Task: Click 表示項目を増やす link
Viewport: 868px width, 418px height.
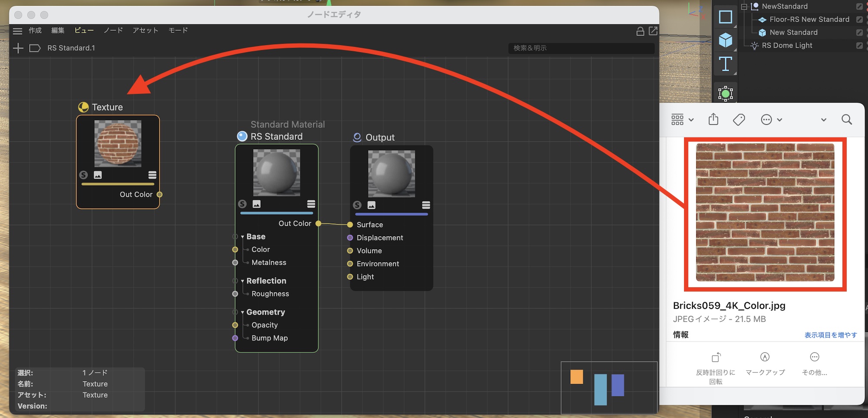Action: pos(830,335)
